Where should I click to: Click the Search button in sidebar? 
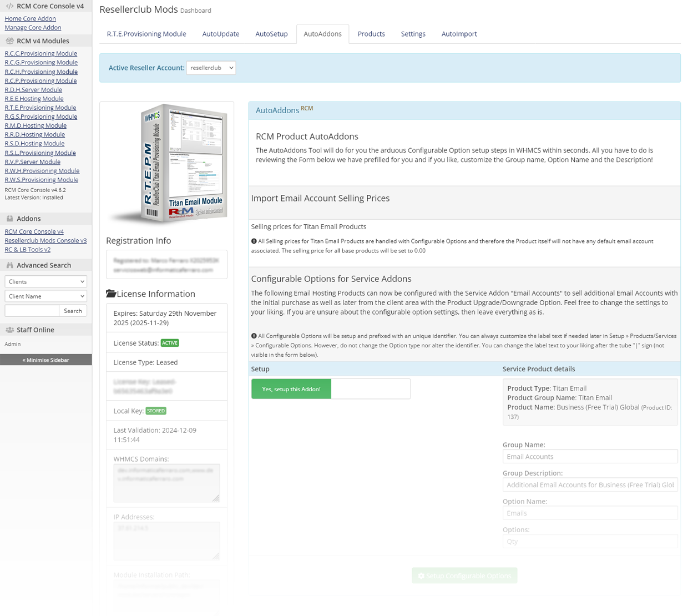(x=73, y=311)
